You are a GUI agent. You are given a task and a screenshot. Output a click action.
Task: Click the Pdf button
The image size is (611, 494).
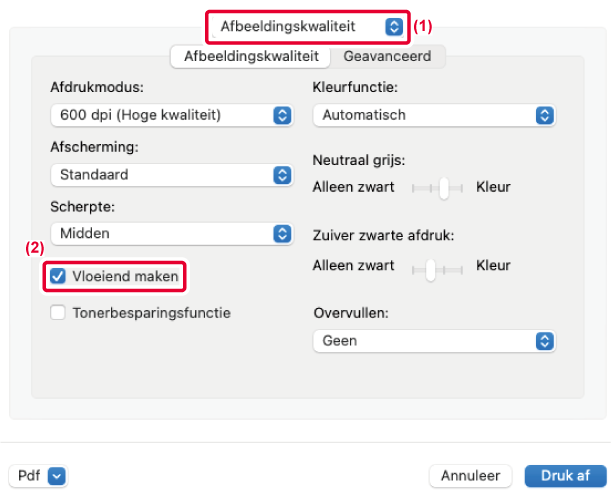point(29,476)
